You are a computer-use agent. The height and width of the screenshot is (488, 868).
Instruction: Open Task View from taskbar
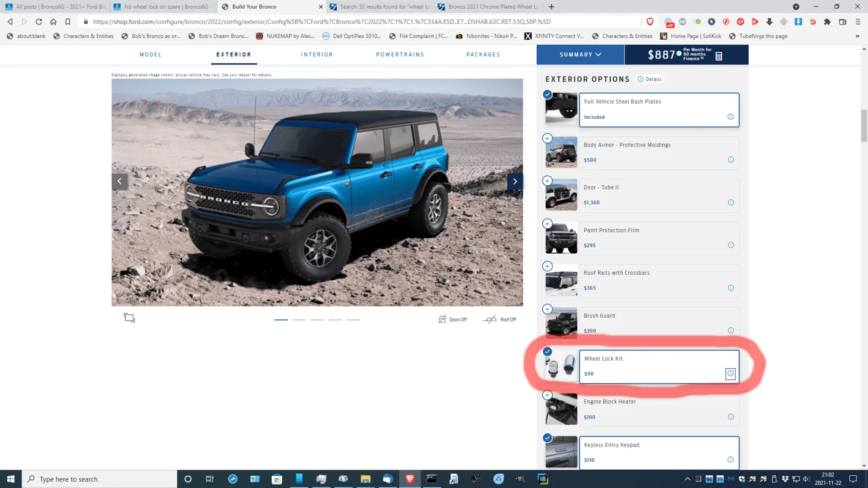click(x=210, y=479)
